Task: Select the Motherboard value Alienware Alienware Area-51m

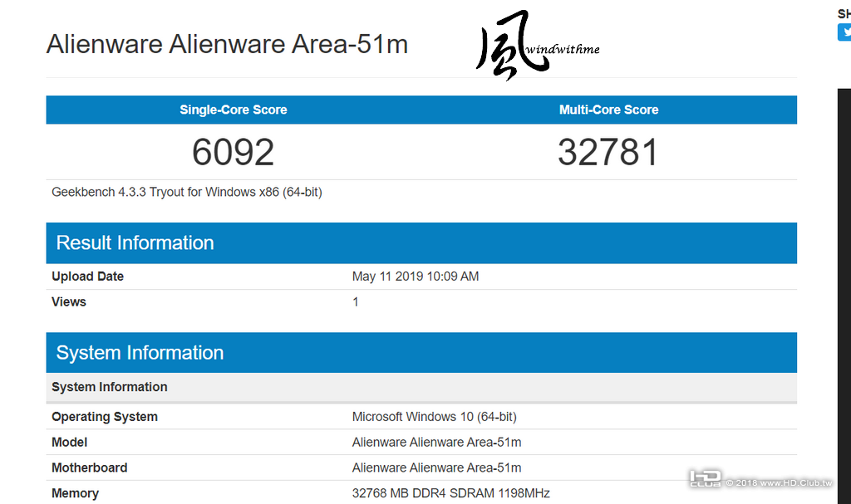Action: (436, 467)
